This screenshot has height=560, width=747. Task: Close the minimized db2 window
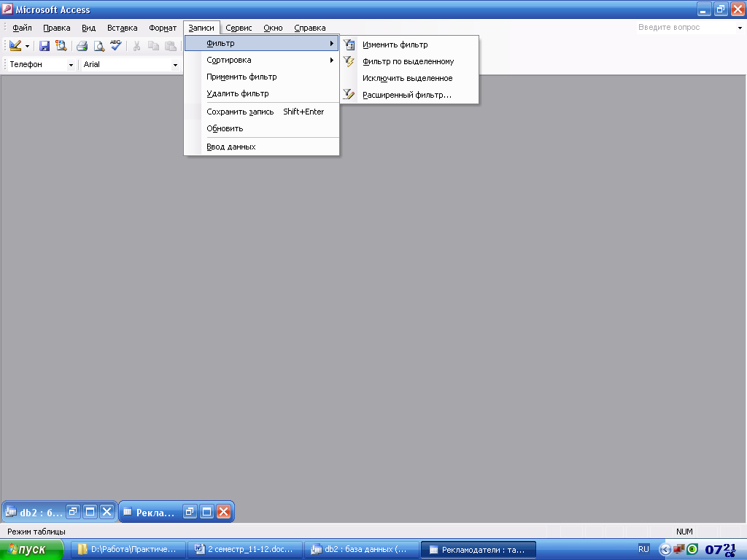point(107,512)
